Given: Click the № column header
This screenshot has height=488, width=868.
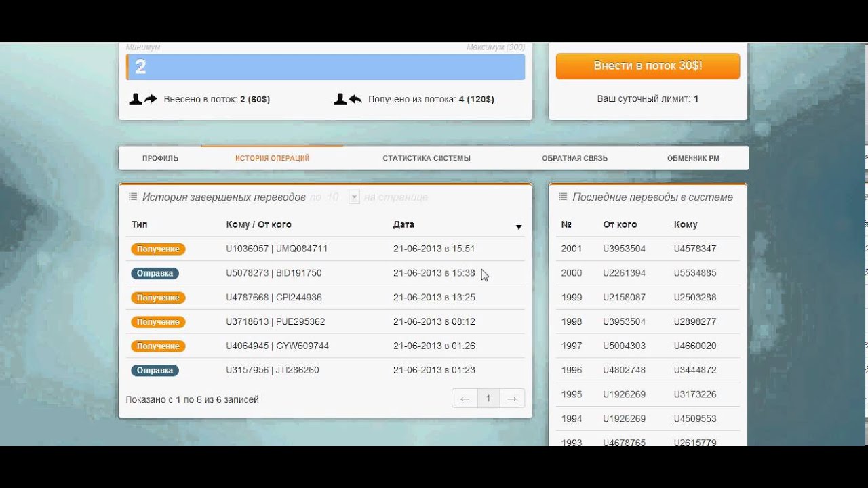Looking at the screenshot, I should pyautogui.click(x=566, y=224).
